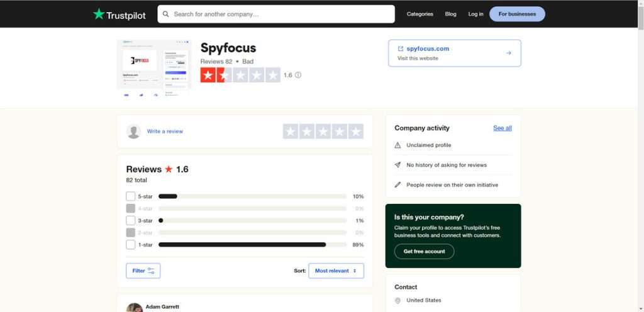Screen dimensions: 644x312
Task: Check the 3-star filter checkbox
Action: [131, 220]
